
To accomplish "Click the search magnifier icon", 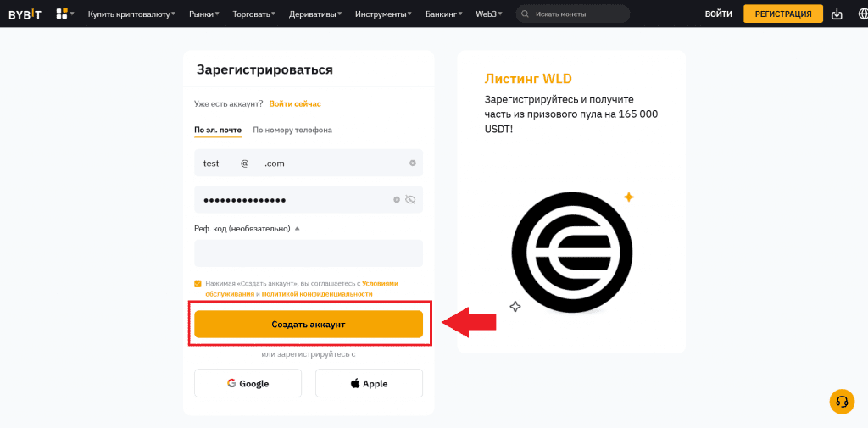I will 526,14.
